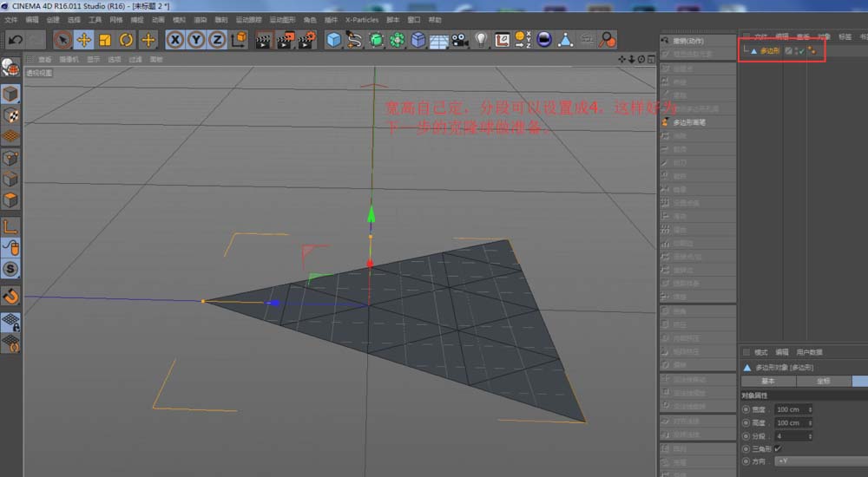Click the 分段 value stepper arrows
The height and width of the screenshot is (477, 868).
point(810,435)
